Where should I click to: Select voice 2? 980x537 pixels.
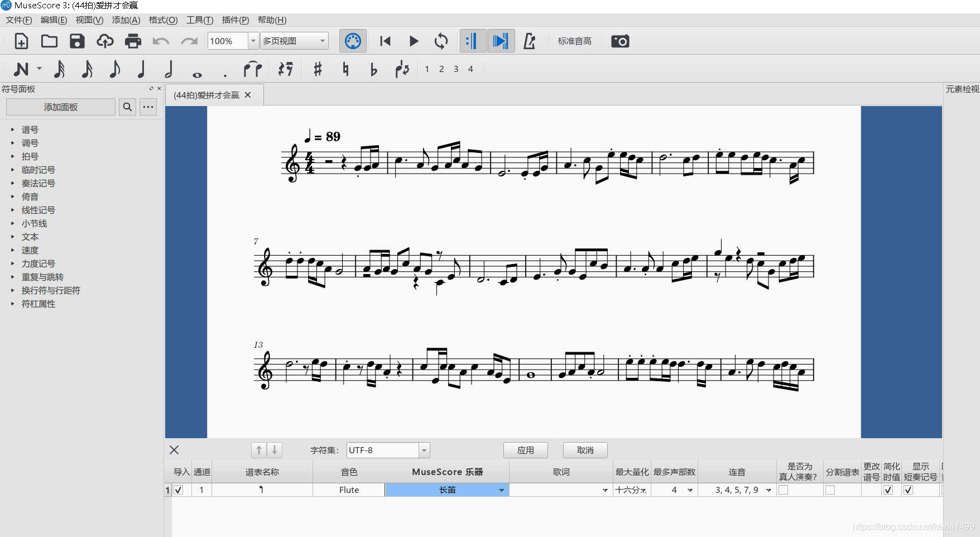point(441,69)
